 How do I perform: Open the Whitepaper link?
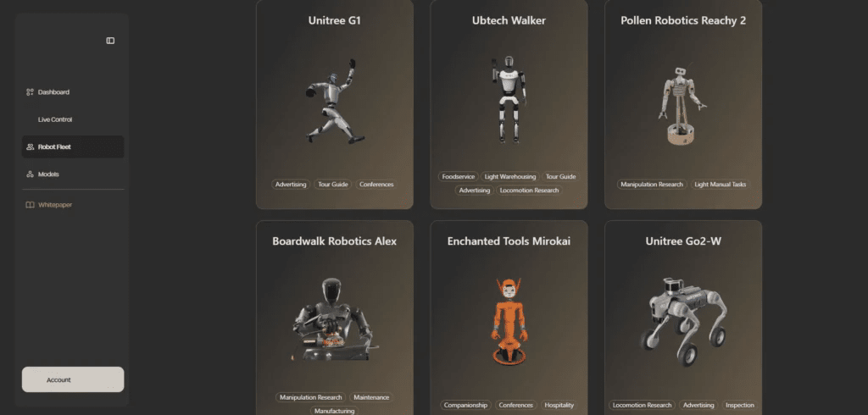coord(55,205)
